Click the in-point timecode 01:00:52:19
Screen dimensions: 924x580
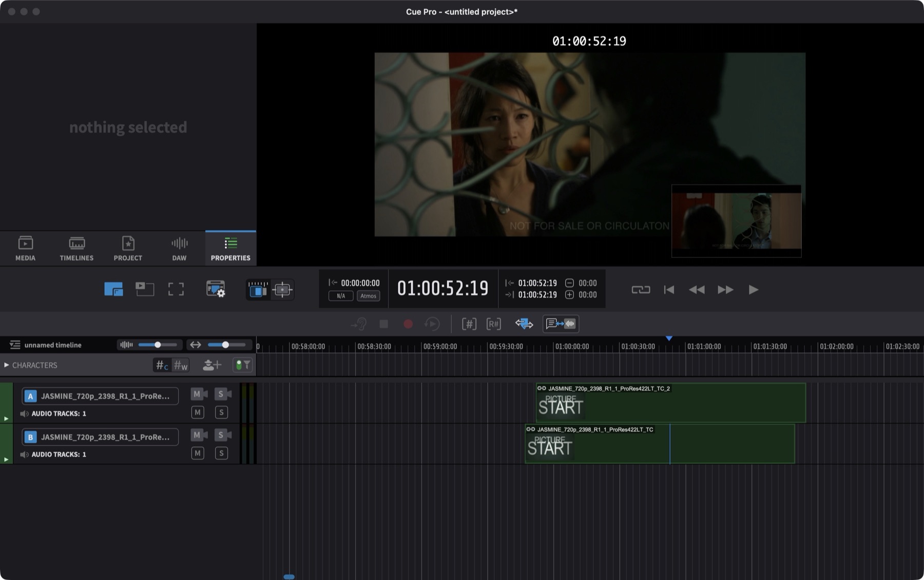click(x=537, y=283)
